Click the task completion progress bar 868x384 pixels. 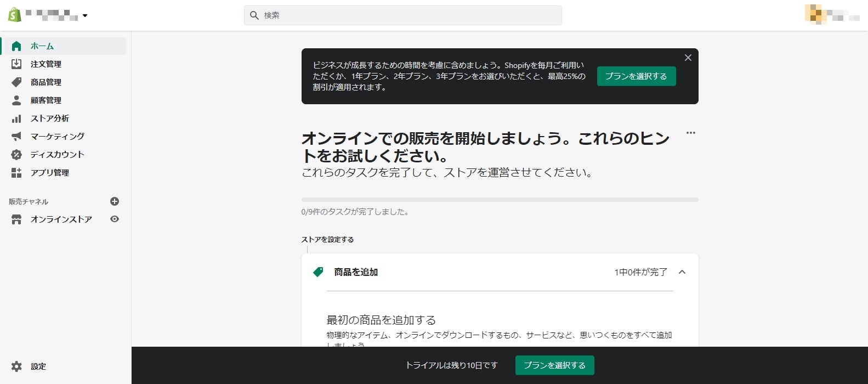500,200
